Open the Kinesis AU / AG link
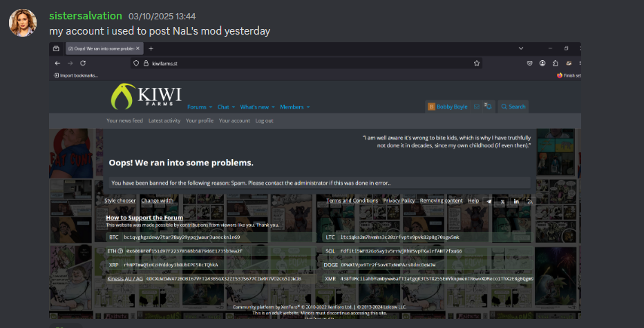This screenshot has height=328, width=644. 125,279
